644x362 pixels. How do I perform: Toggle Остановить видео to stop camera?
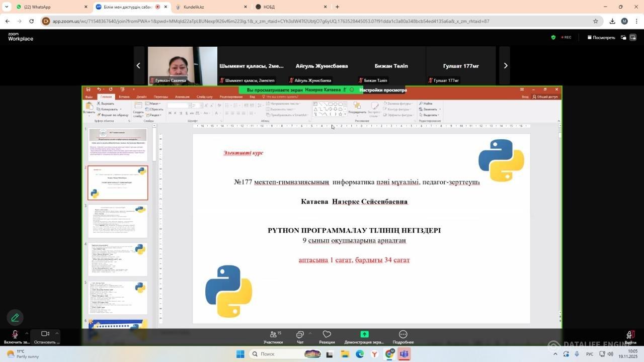[x=44, y=334]
